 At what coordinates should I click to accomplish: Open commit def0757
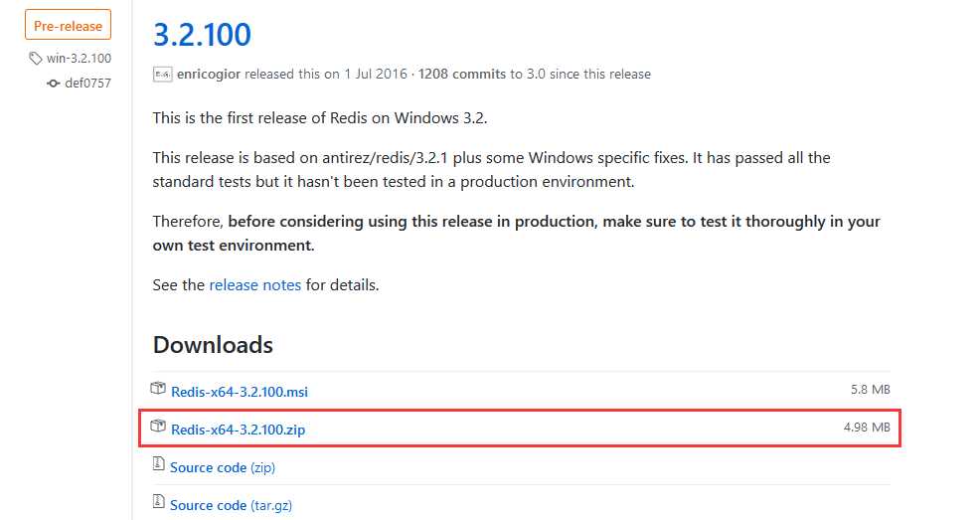pos(88,84)
